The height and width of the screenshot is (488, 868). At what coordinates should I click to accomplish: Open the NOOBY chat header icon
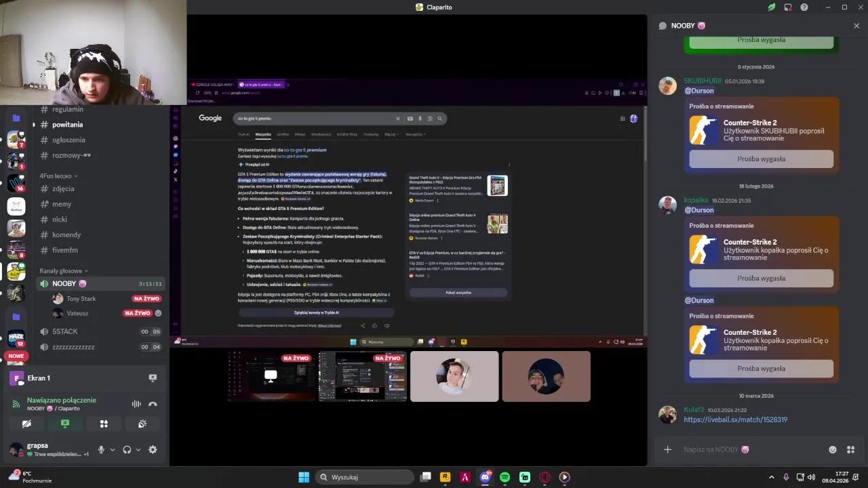(663, 26)
